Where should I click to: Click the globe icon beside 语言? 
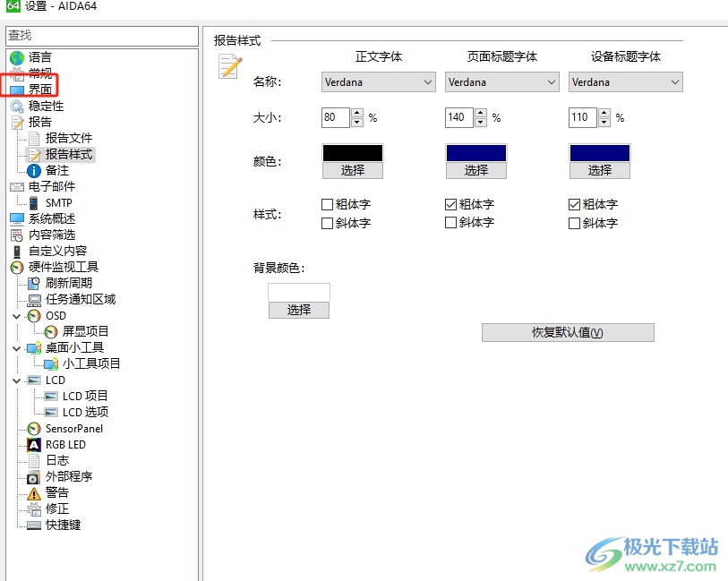(17, 57)
